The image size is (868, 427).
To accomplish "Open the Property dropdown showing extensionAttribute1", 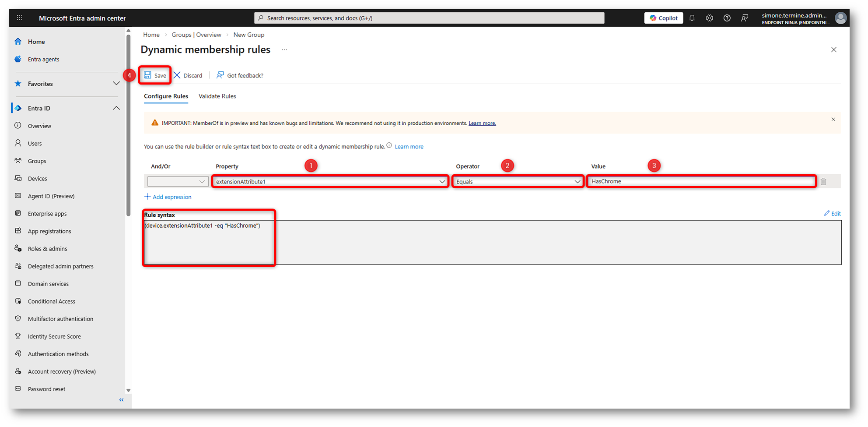I will (x=330, y=181).
